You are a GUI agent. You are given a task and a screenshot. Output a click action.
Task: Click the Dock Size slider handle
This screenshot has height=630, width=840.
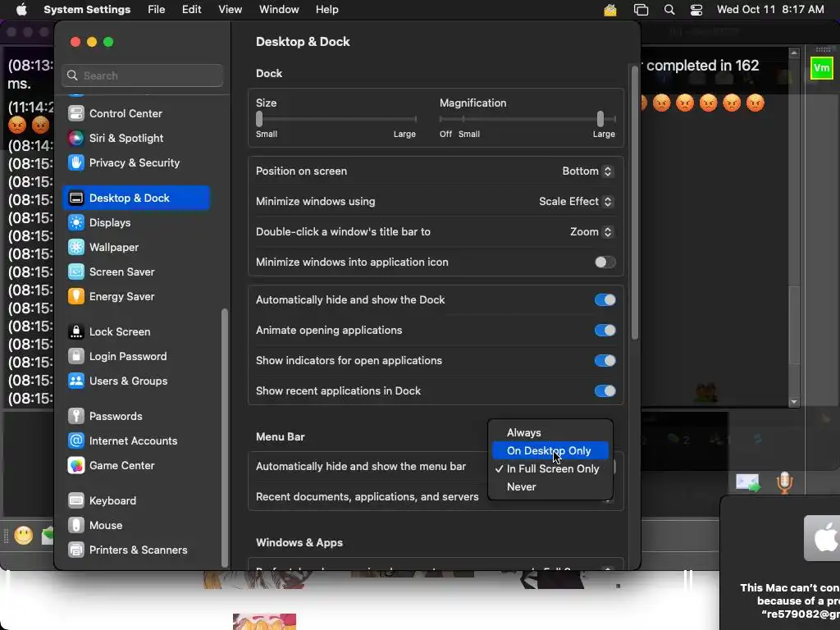click(x=259, y=118)
